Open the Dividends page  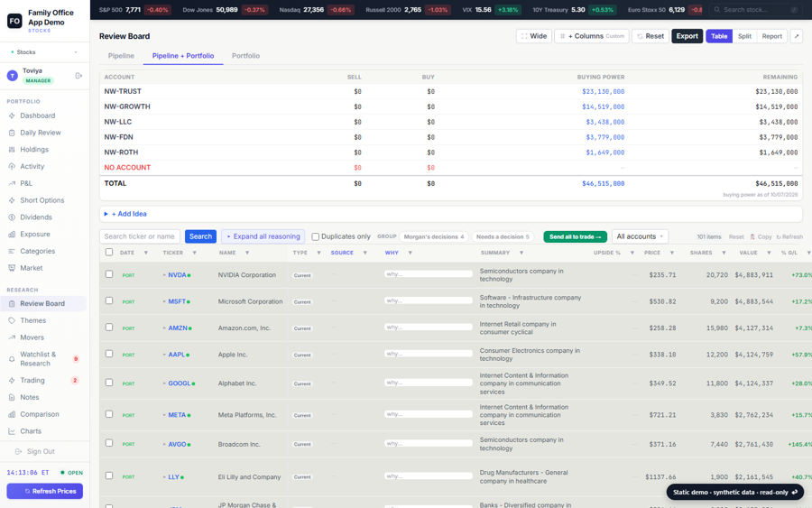click(36, 217)
